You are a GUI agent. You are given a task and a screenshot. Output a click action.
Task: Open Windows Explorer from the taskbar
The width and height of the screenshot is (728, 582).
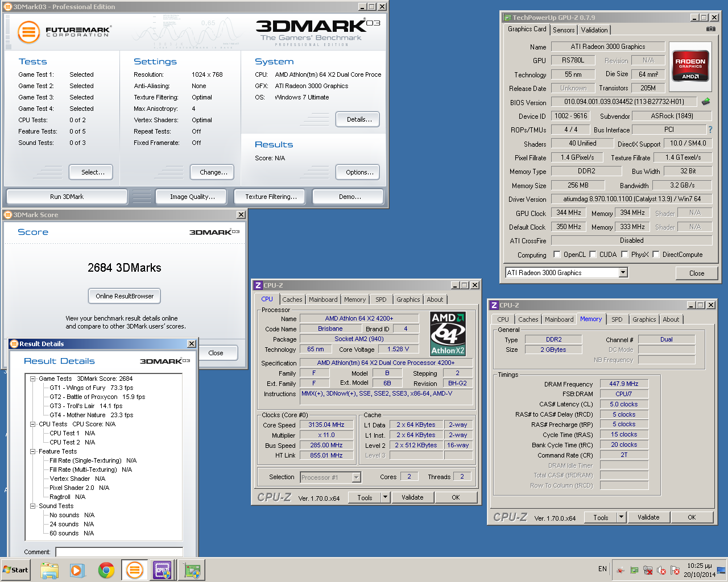tap(49, 570)
